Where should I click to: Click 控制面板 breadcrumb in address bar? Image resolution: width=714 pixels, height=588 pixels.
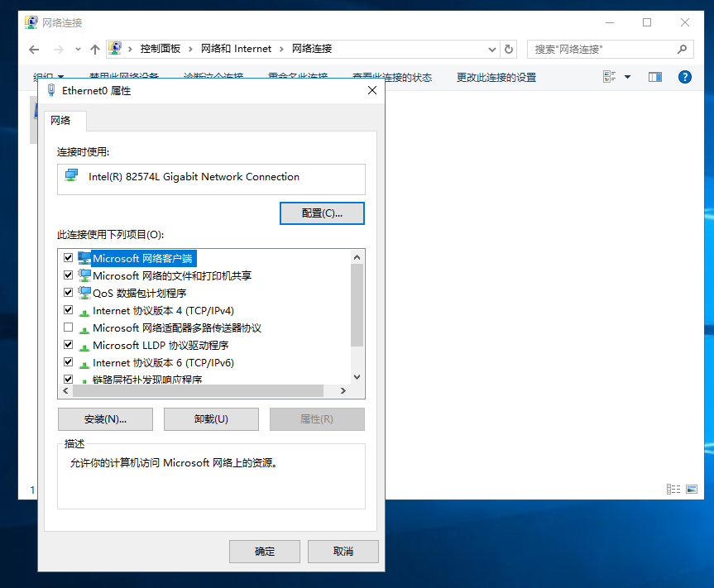point(161,49)
